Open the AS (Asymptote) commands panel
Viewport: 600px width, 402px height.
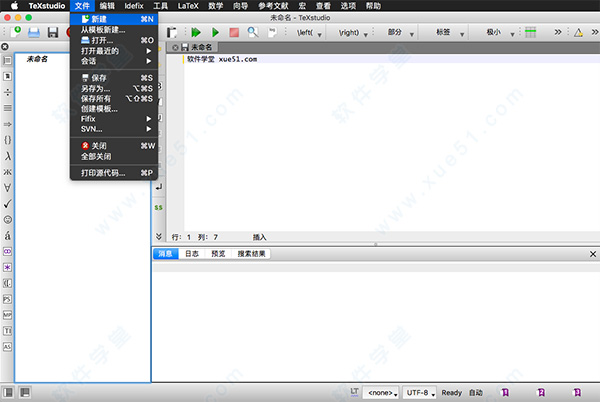pyautogui.click(x=7, y=347)
